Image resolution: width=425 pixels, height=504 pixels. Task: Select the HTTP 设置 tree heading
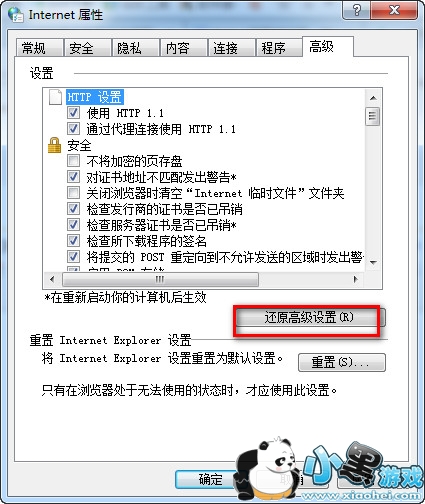[95, 97]
